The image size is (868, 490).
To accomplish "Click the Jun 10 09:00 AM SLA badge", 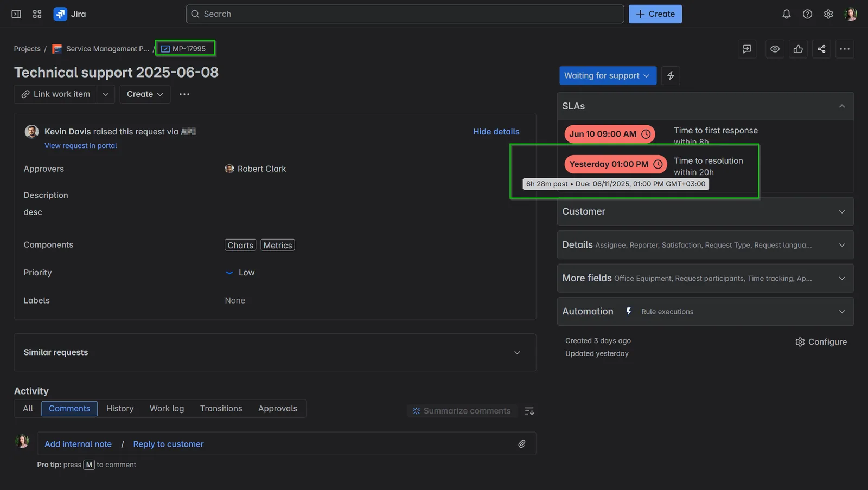I will (x=609, y=134).
